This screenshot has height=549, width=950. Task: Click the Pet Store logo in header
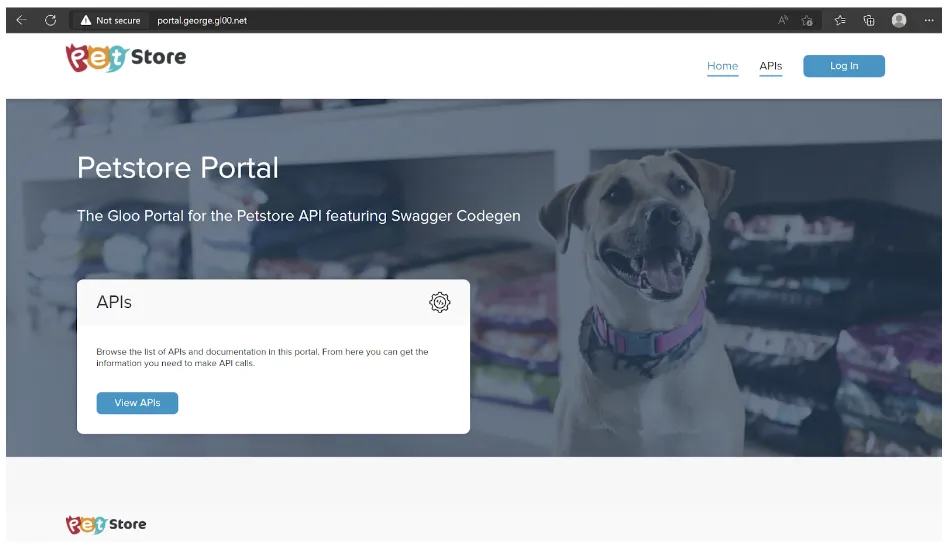click(125, 58)
